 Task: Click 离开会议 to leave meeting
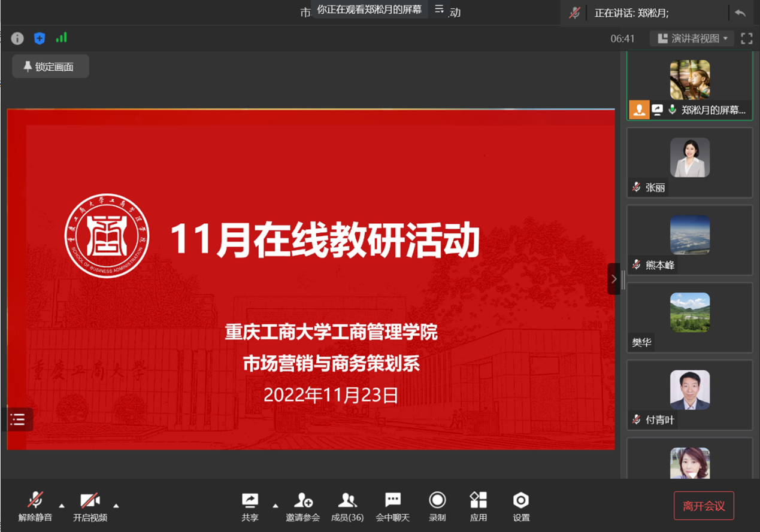pos(703,506)
